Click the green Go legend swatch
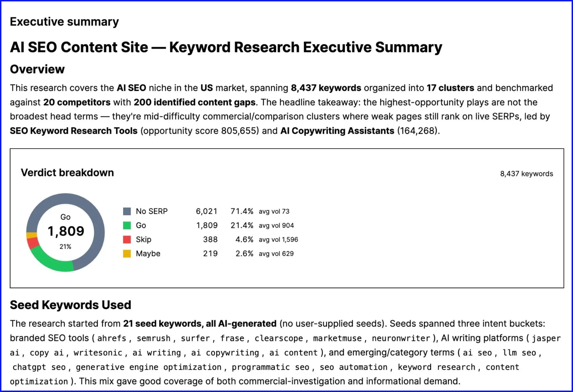Screen dimensions: 573x392 click(x=127, y=226)
